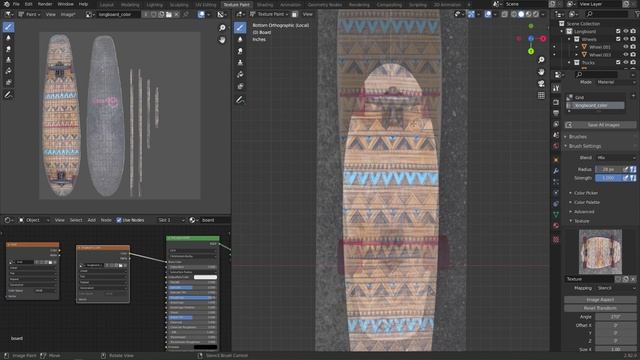Open the Window menu
The height and width of the screenshot is (360, 640).
(x=65, y=4)
